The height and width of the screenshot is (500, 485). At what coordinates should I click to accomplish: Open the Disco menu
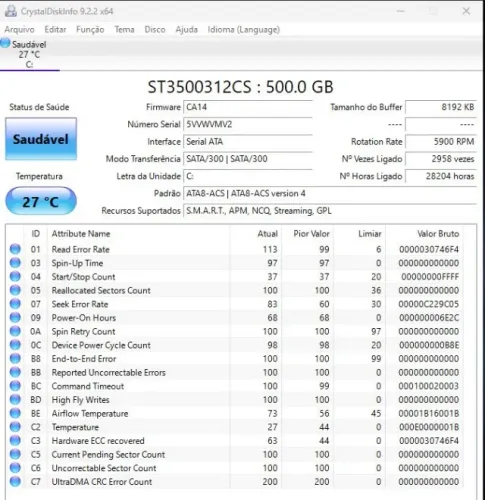coord(155,30)
